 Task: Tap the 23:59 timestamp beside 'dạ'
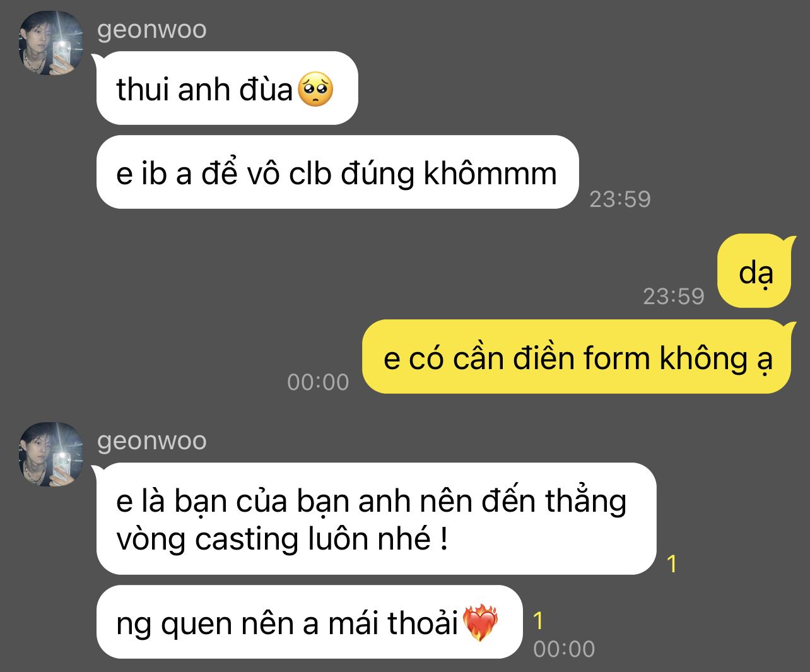click(x=674, y=296)
